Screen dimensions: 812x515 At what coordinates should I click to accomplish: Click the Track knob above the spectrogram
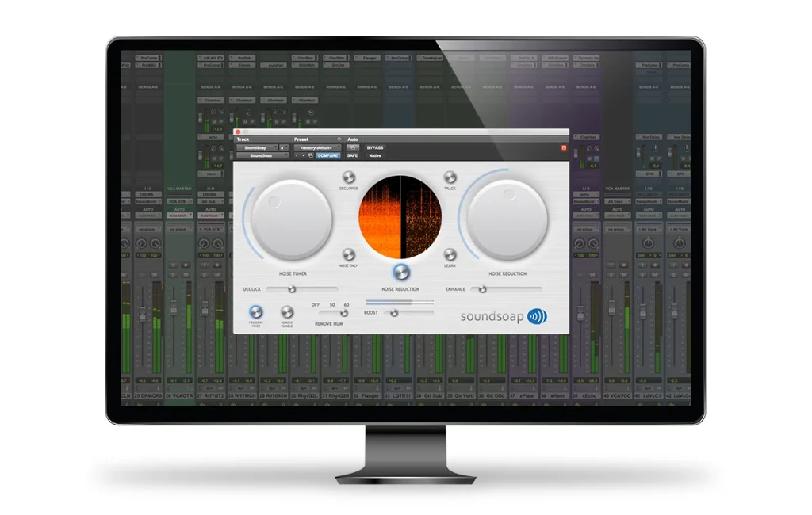click(450, 176)
